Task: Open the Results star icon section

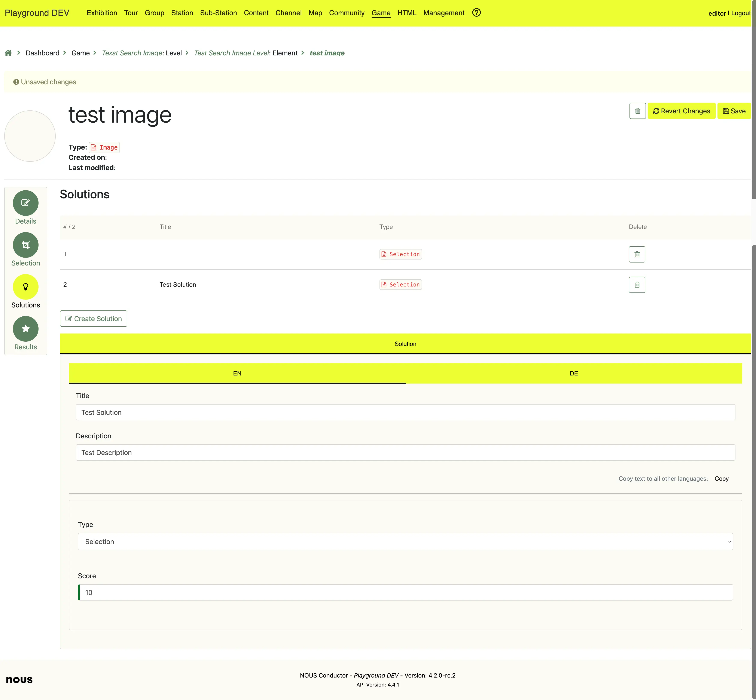Action: pos(25,329)
